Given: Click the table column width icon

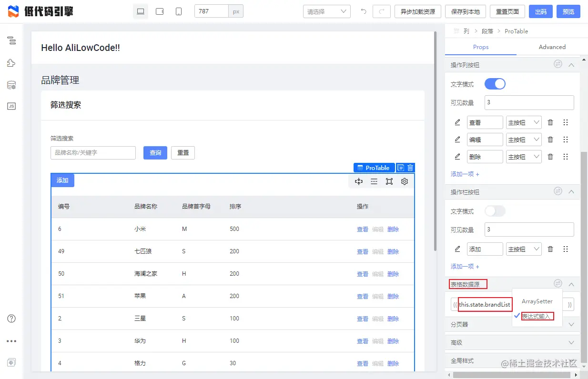Looking at the screenshot, I should point(359,181).
